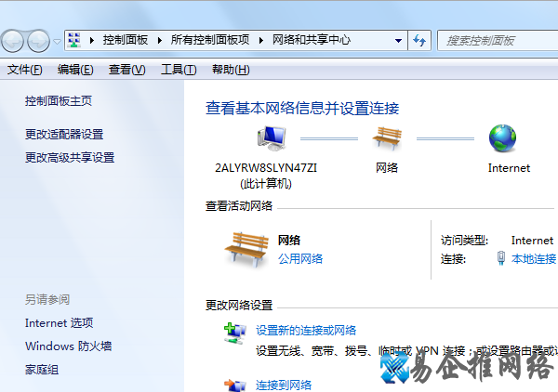The width and height of the screenshot is (558, 392).
Task: Click Internet label under globe icon
Action: click(x=509, y=168)
